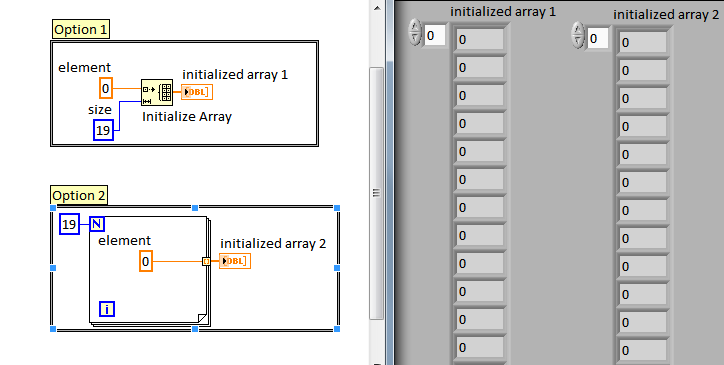This screenshot has width=724, height=365.
Task: Click the Option 1 label
Action: tap(81, 30)
